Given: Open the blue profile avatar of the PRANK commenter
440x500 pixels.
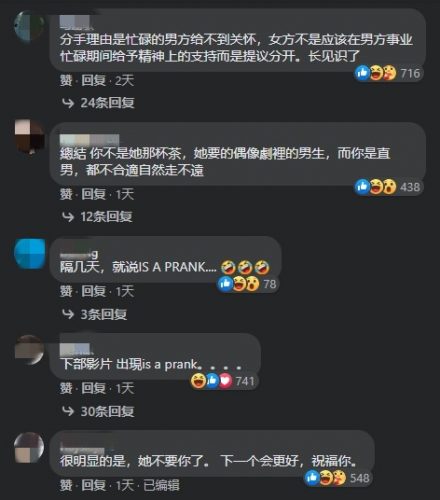Looking at the screenshot, I should pyautogui.click(x=30, y=254).
